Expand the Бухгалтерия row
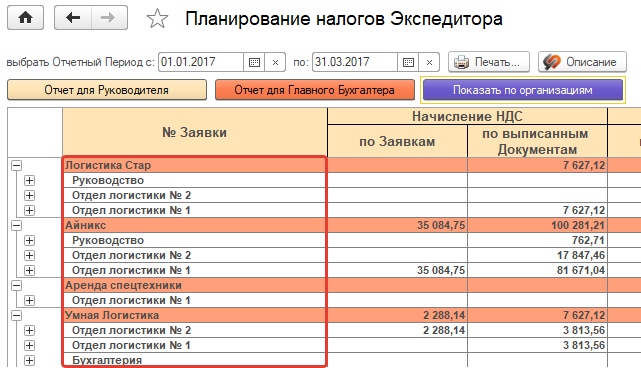The height and width of the screenshot is (368, 641). (x=29, y=360)
